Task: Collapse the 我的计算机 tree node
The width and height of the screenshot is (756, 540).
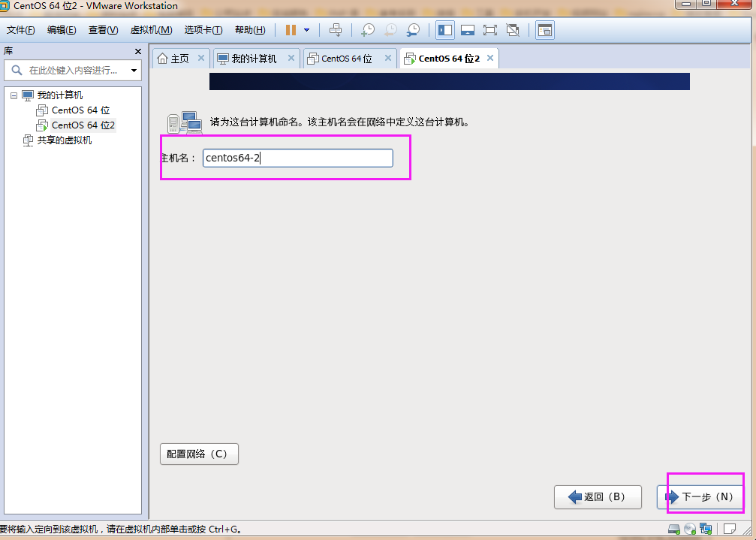Action: coord(14,95)
